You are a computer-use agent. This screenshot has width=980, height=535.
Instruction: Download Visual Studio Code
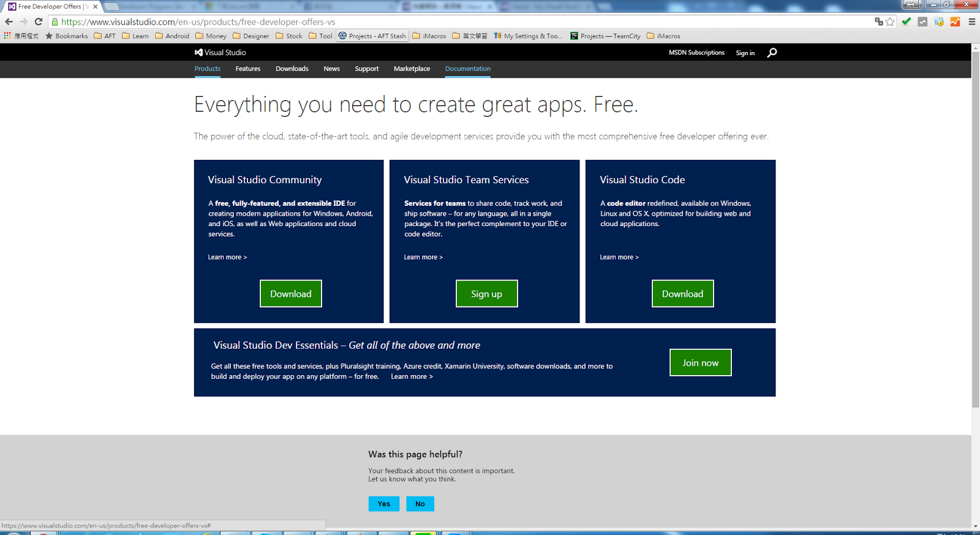(x=683, y=294)
